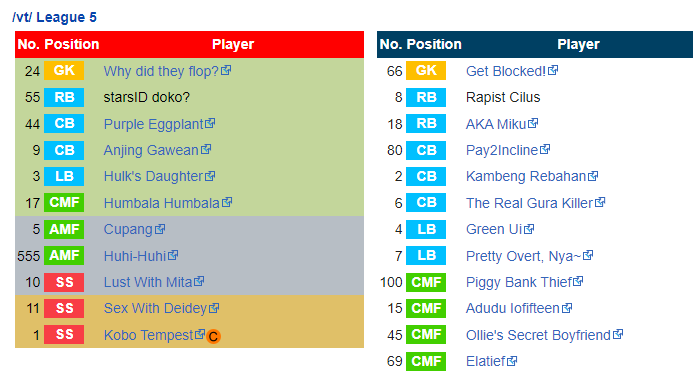Click external link icon beside Why did they flop?
Viewport: 698px width, 387px height.
[226, 70]
